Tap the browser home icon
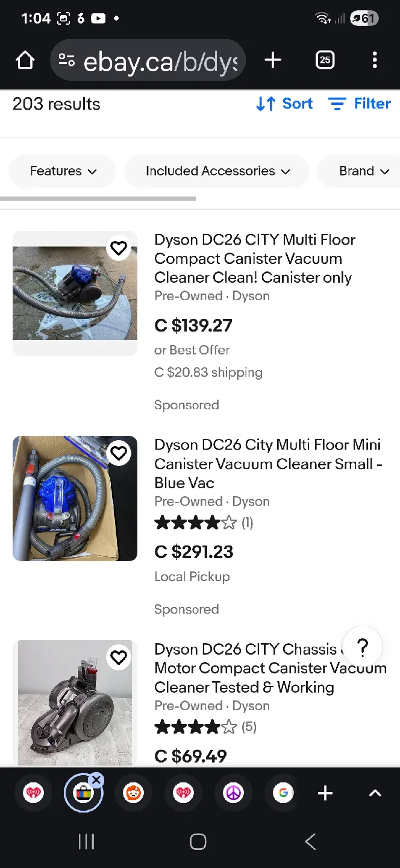 point(25,60)
